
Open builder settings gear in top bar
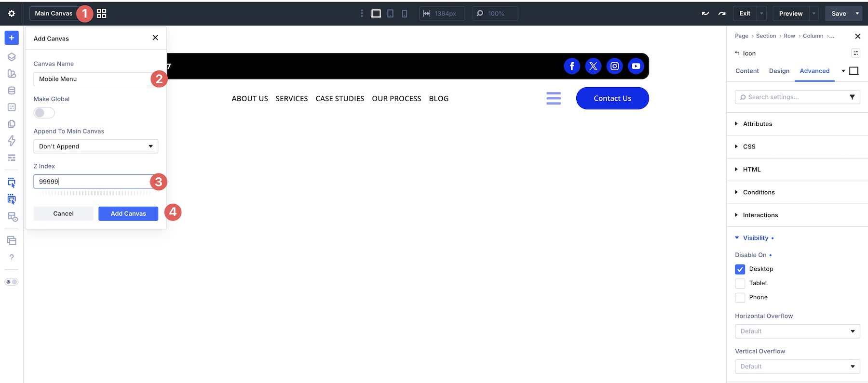point(12,13)
